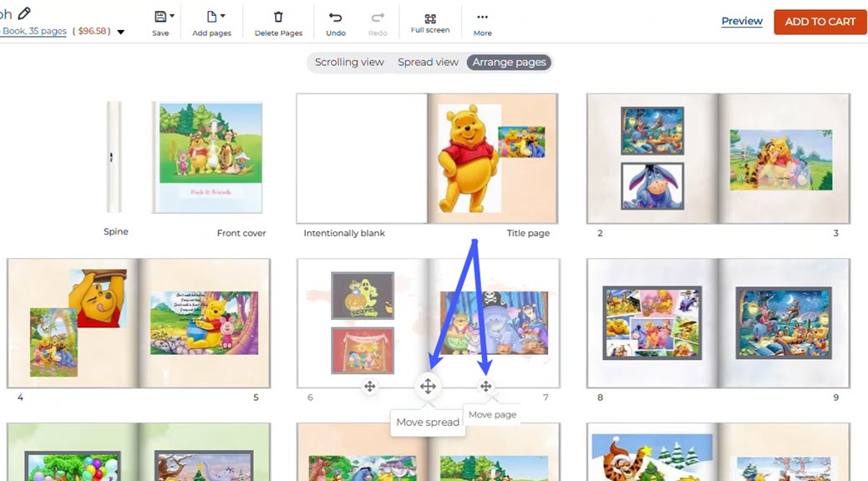
Task: Click the 'Title page' label
Action: [x=528, y=233]
